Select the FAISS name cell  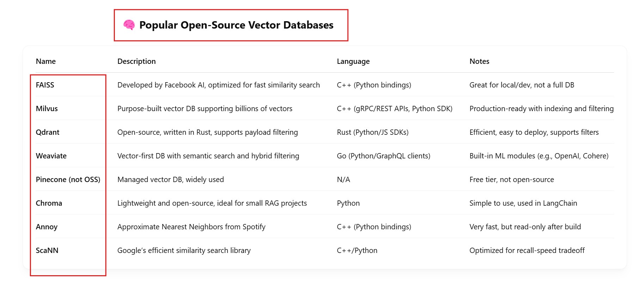[x=45, y=85]
